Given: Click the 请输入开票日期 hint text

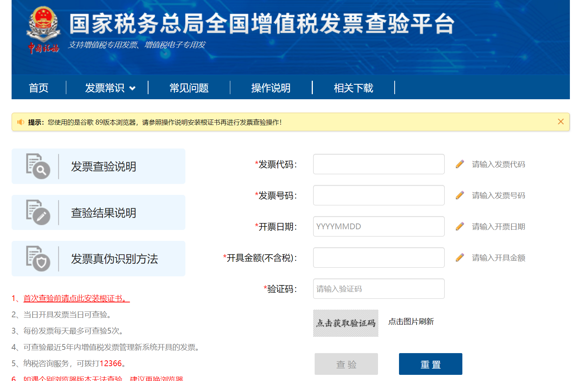Looking at the screenshot, I should tap(499, 227).
